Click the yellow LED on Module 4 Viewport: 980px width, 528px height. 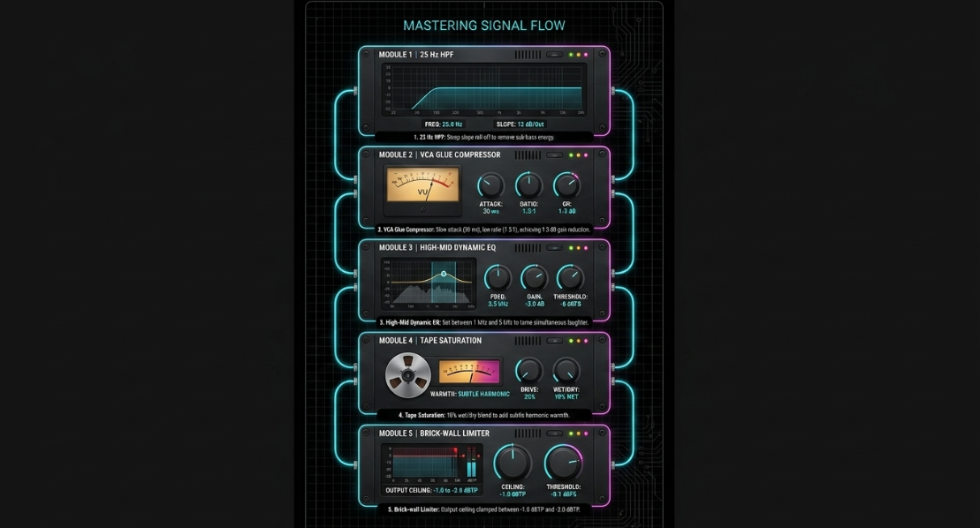[578, 341]
